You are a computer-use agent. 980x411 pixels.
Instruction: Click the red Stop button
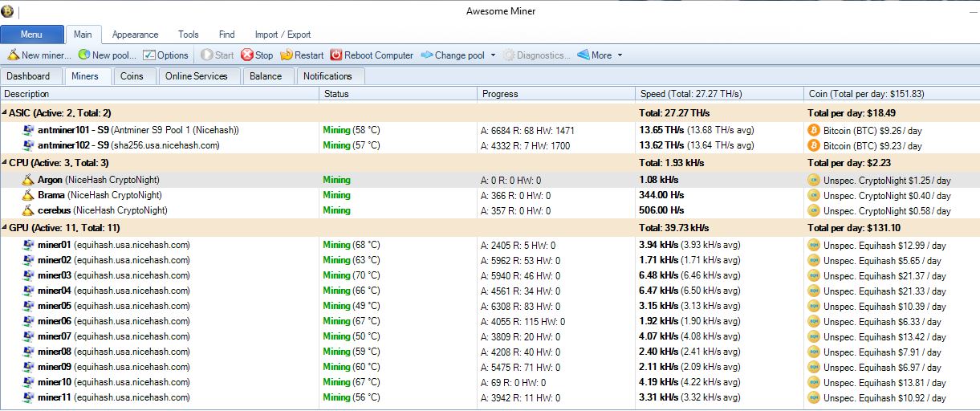click(257, 55)
